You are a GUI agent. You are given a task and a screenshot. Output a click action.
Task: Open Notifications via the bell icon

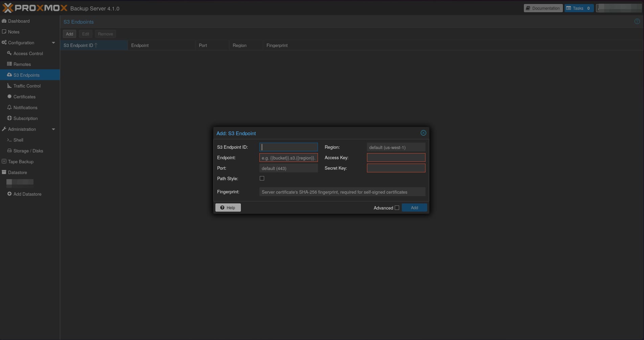click(9, 107)
